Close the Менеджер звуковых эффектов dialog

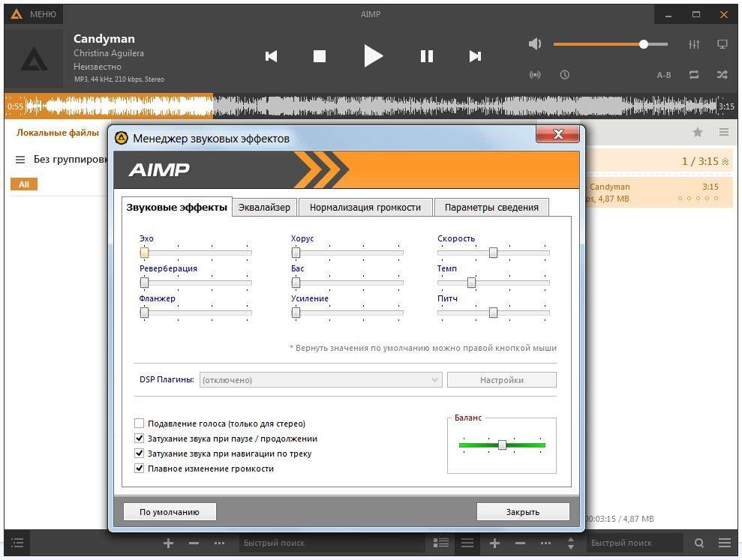click(558, 134)
